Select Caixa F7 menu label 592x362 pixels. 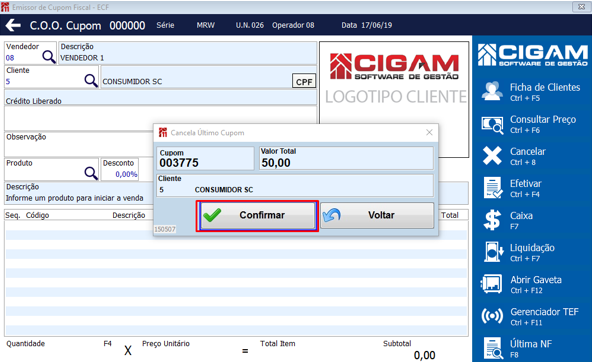tap(521, 220)
